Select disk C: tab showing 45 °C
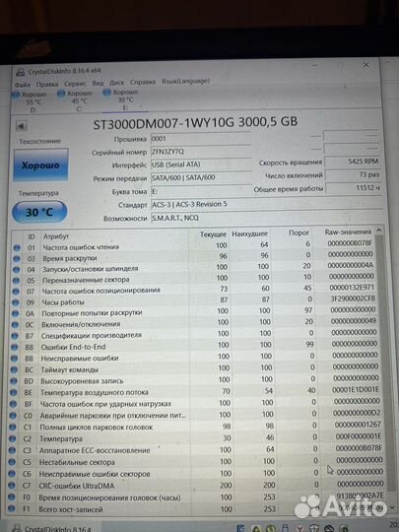Image resolution: width=399 pixels, height=532 pixels. pos(76,100)
